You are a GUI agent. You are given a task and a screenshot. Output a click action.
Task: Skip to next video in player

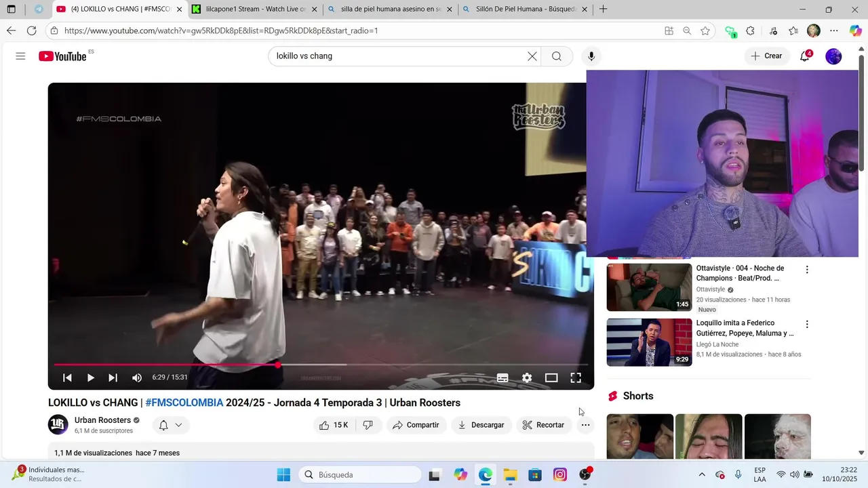113,378
